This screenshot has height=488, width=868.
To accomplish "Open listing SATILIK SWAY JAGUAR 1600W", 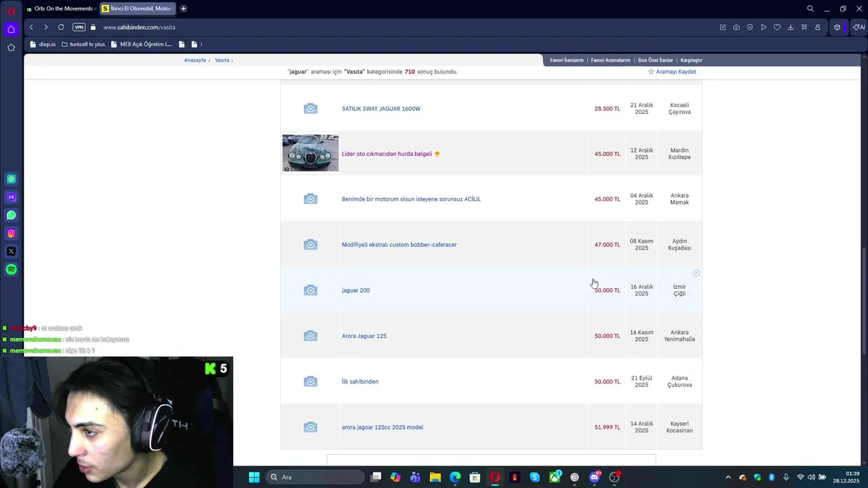I will 381,109.
